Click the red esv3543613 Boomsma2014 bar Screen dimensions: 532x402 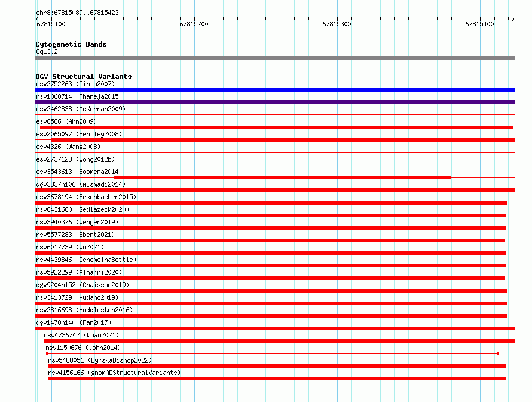[282, 178]
